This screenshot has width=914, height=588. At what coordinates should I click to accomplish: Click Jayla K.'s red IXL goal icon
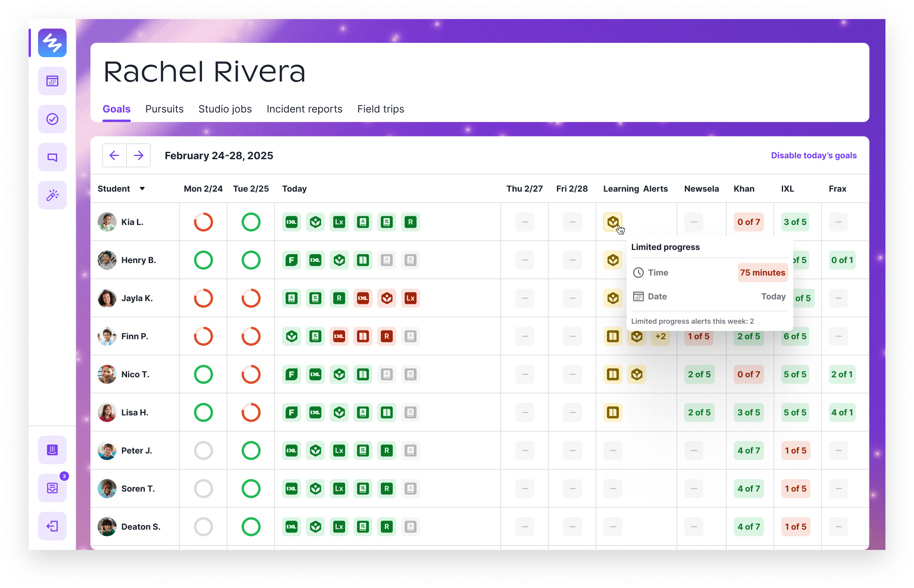363,298
